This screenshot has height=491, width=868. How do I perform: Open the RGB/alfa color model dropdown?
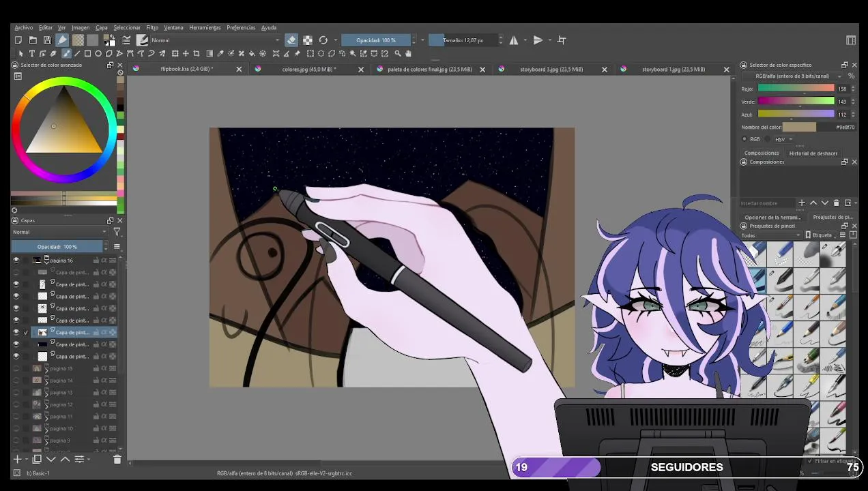point(792,76)
